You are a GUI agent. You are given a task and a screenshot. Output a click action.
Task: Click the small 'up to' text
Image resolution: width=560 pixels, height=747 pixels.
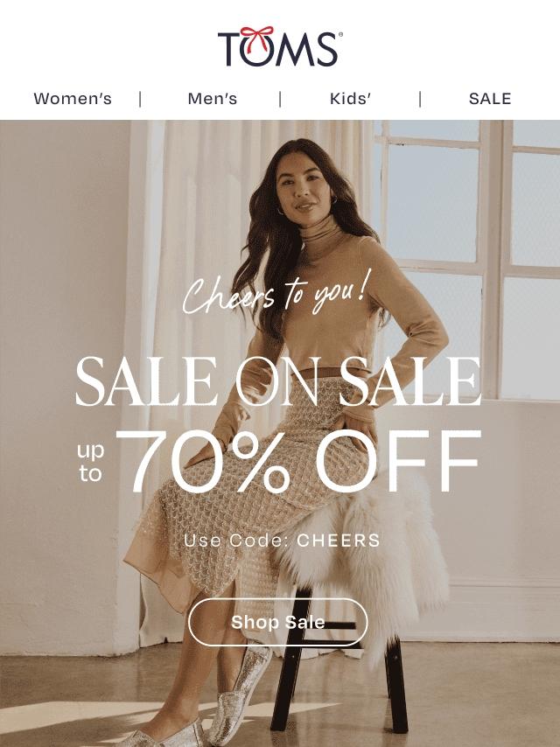pos(90,462)
